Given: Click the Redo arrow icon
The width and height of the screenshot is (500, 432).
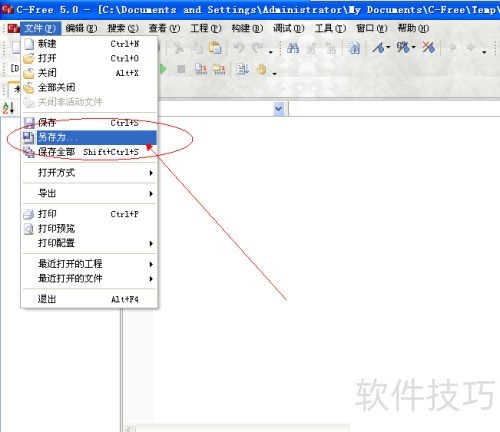Looking at the screenshot, I should pos(257,48).
